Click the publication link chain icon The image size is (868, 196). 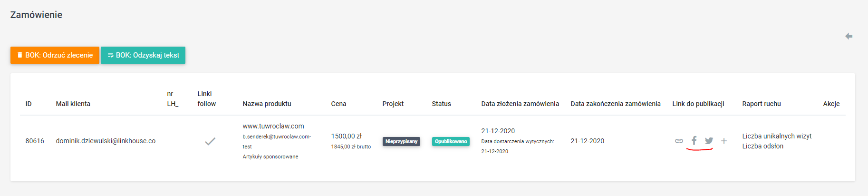coord(679,141)
